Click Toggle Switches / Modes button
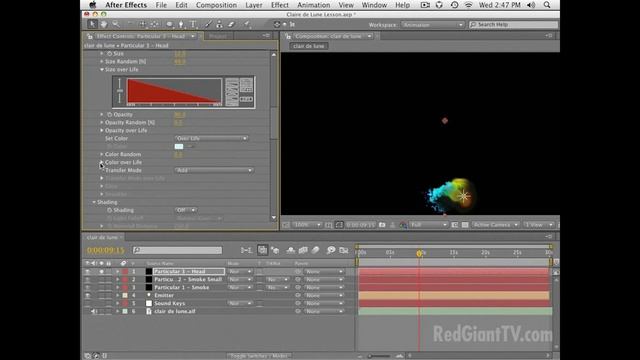 (259, 356)
